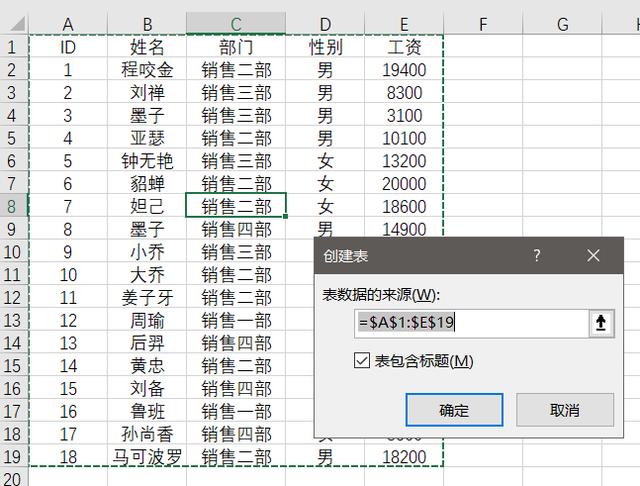Select ID cell with value 10
This screenshot has height=486, width=640.
click(68, 275)
